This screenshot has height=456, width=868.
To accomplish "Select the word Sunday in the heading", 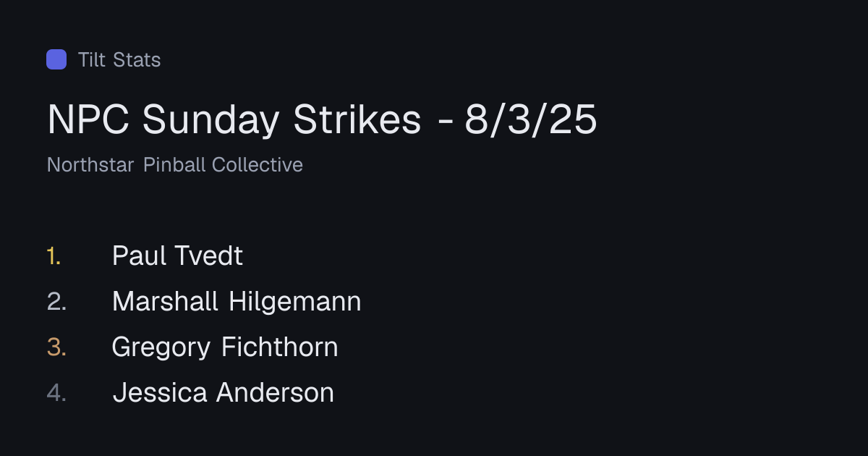I will [x=210, y=120].
